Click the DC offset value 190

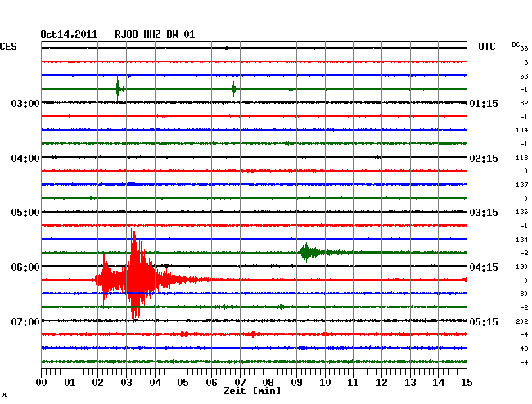[522, 267]
